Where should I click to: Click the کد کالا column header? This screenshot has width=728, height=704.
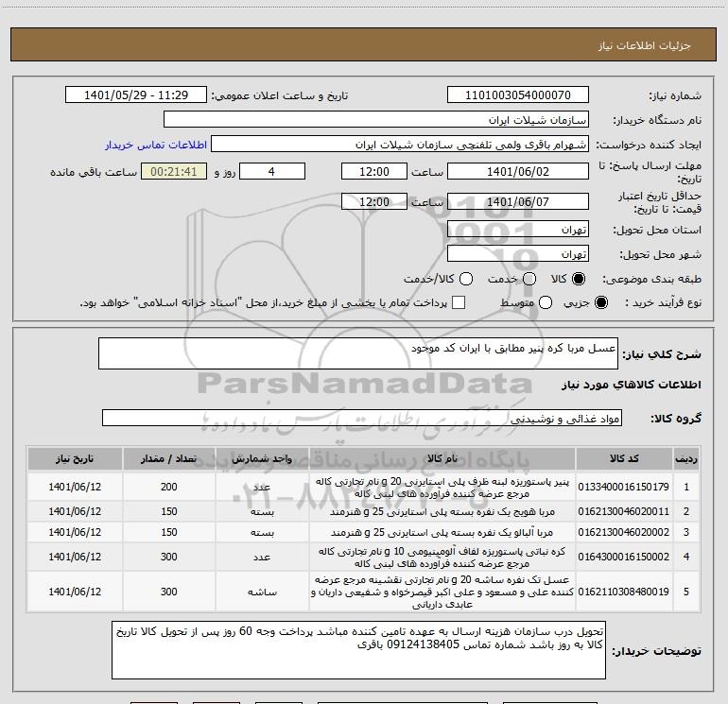point(624,459)
